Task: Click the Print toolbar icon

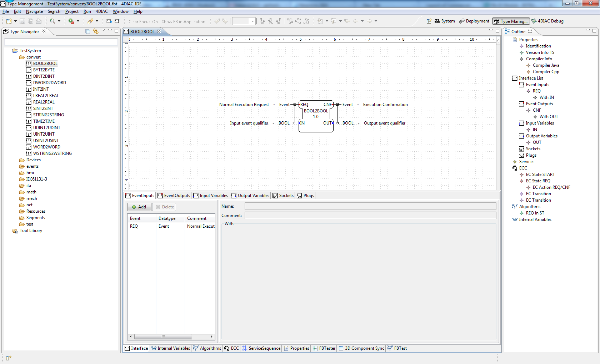Action: 39,21
